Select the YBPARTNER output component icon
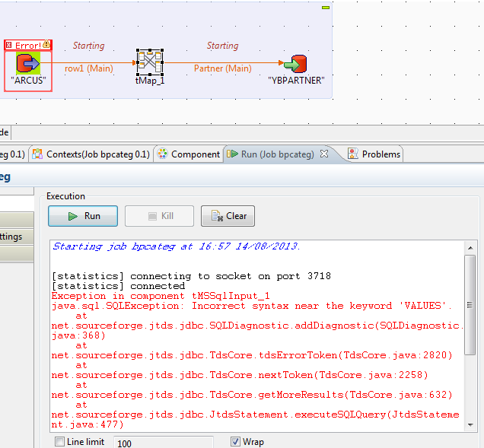 [296, 64]
